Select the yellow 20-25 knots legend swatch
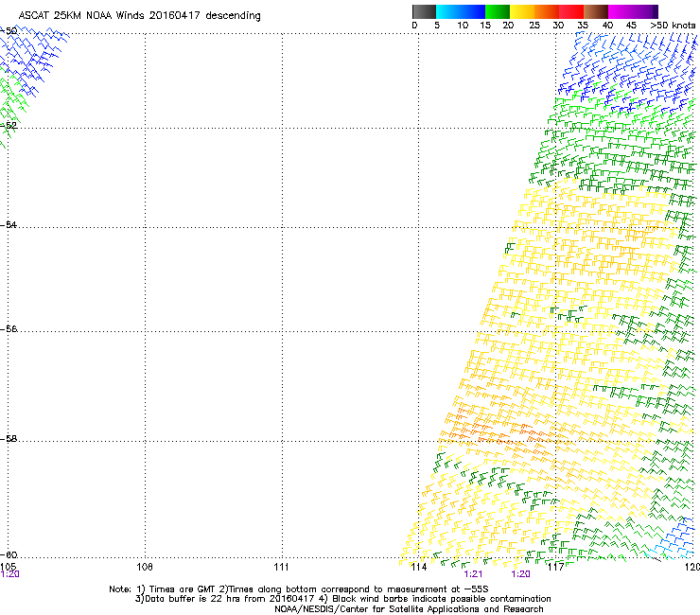The image size is (700, 615). click(x=522, y=11)
